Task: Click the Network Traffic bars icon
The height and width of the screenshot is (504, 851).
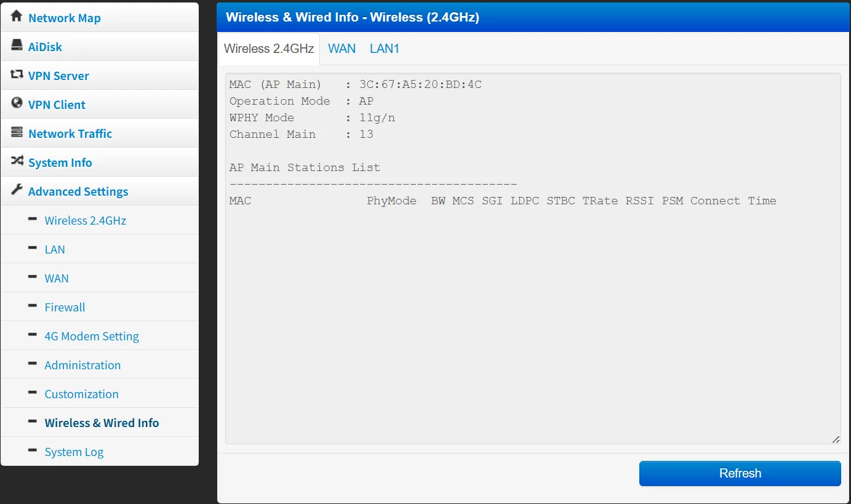Action: pyautogui.click(x=17, y=132)
